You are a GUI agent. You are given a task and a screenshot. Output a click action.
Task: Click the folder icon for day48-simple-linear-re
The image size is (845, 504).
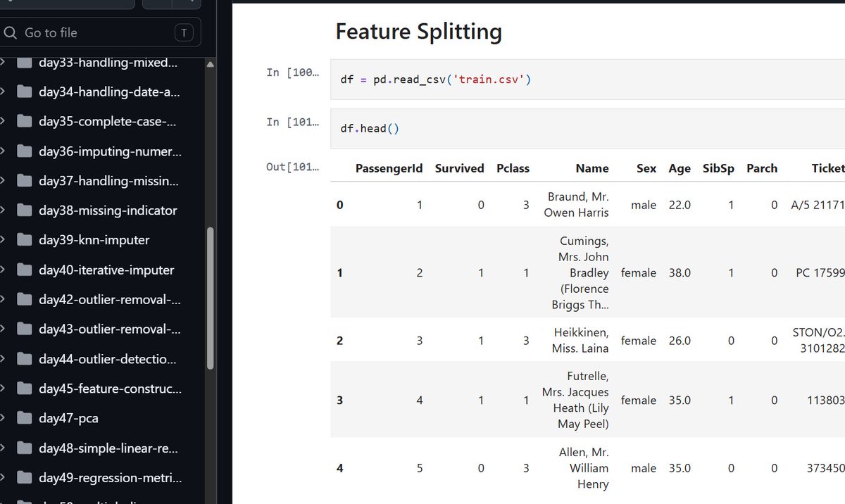coord(25,448)
